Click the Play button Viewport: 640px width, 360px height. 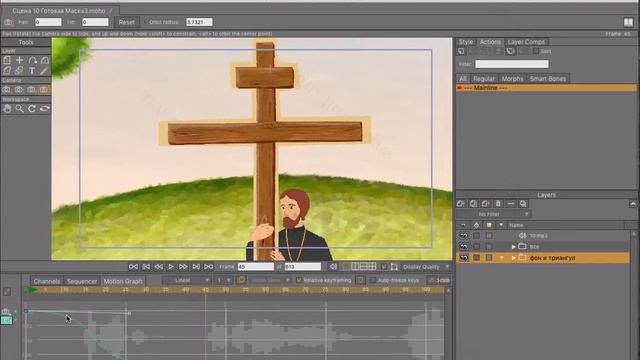(171, 267)
